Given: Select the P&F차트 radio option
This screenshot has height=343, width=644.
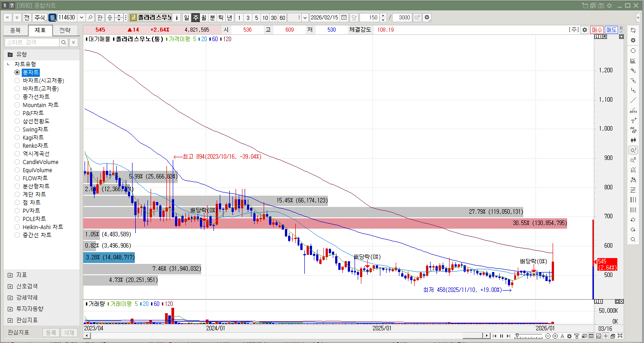Looking at the screenshot, I should pos(17,113).
